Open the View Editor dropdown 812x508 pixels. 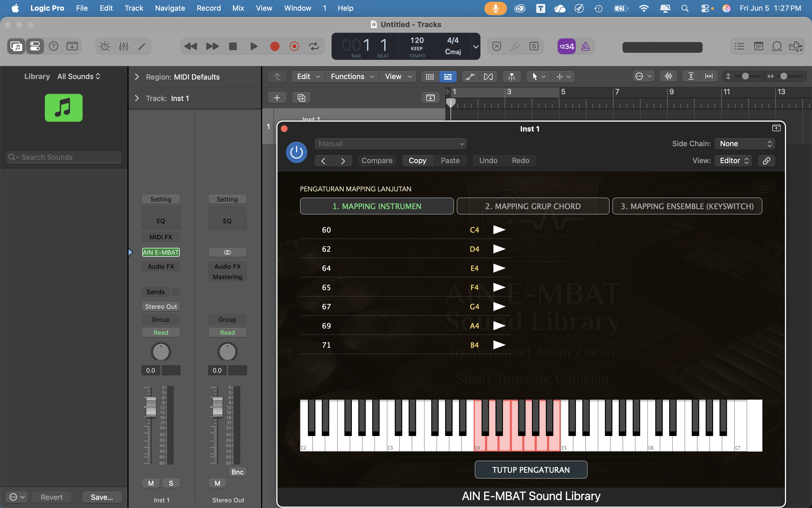(733, 161)
